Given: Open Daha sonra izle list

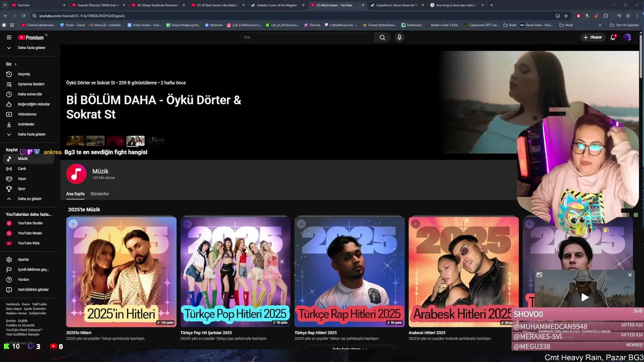Looking at the screenshot, I should pyautogui.click(x=29, y=94).
